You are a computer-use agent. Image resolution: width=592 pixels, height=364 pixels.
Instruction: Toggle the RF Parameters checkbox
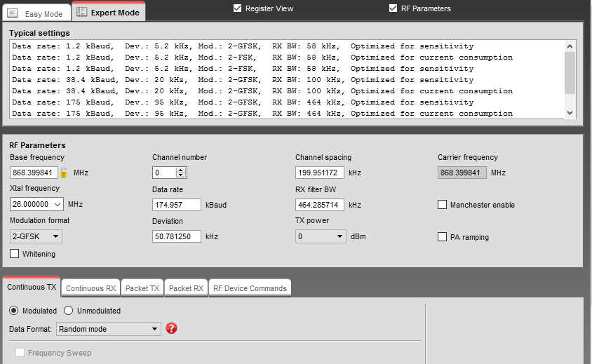(393, 8)
